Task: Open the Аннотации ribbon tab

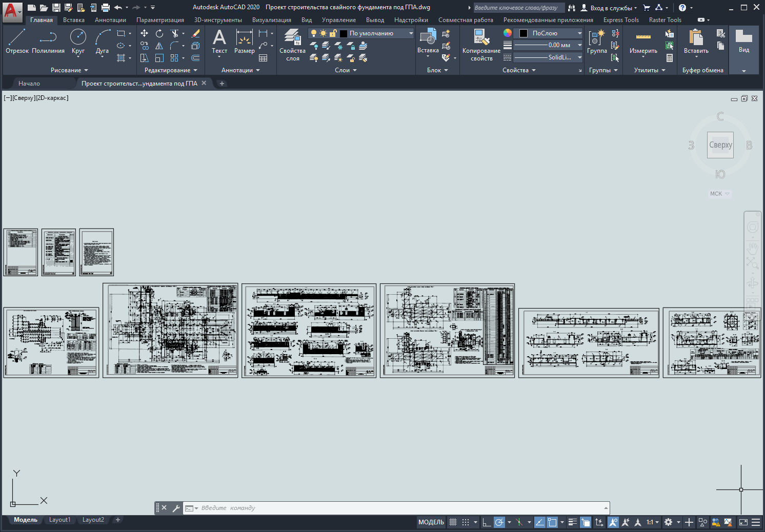Action: [x=110, y=20]
